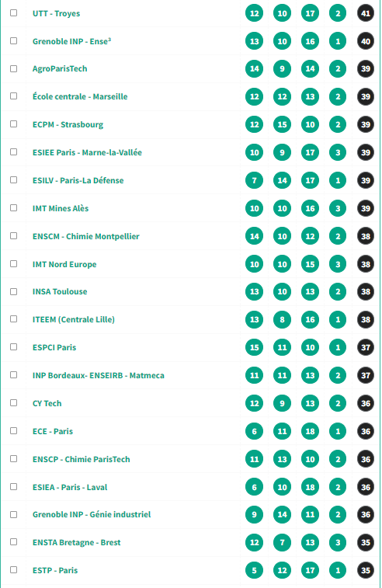Open ESIEE Paris - Marne-la-Vallée link

point(87,152)
